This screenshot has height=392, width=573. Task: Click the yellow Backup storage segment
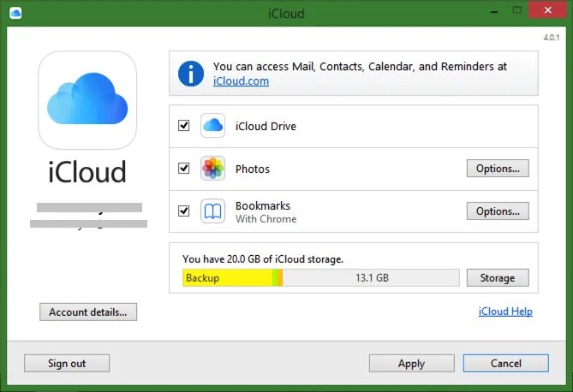(227, 278)
